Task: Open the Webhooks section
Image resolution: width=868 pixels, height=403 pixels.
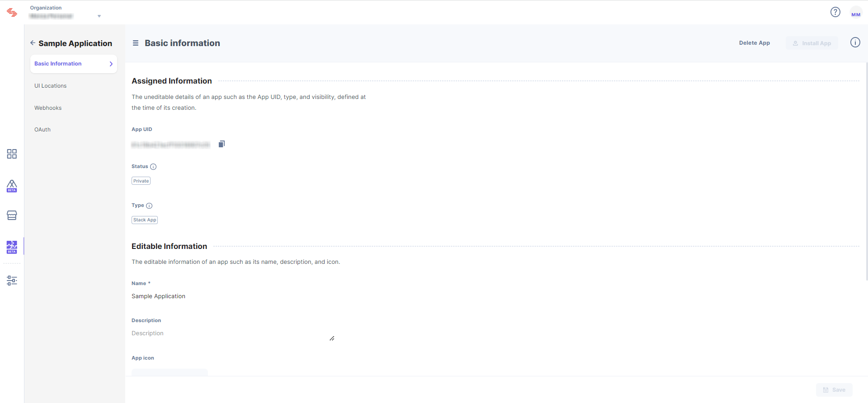Action: [48, 108]
